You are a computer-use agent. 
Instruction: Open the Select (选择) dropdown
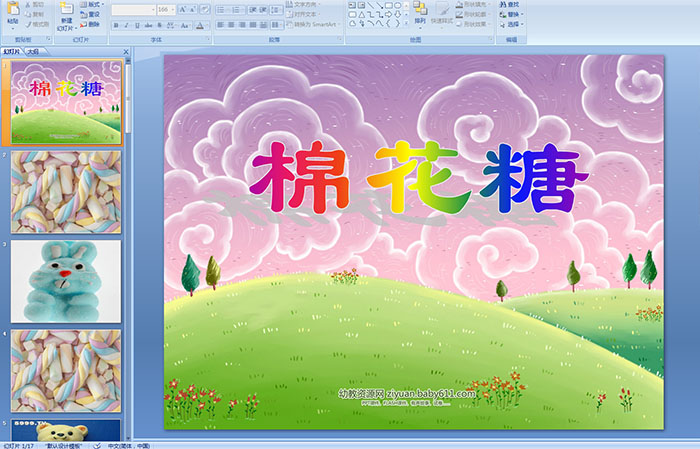click(510, 24)
